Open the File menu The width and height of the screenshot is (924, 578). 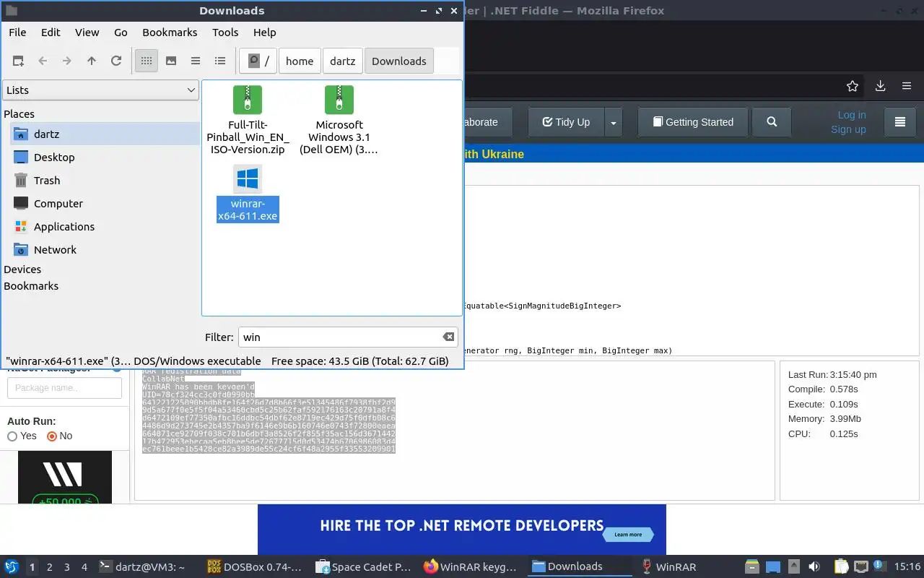pos(17,33)
